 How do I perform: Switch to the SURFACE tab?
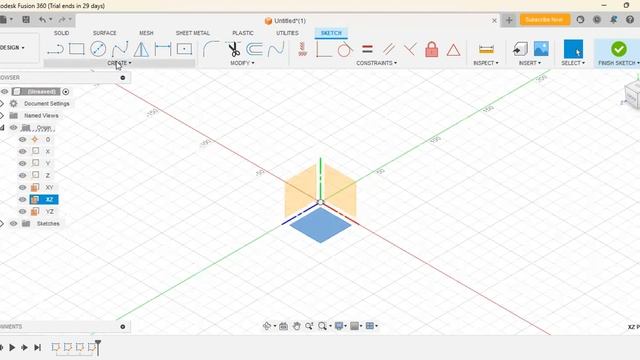[104, 33]
